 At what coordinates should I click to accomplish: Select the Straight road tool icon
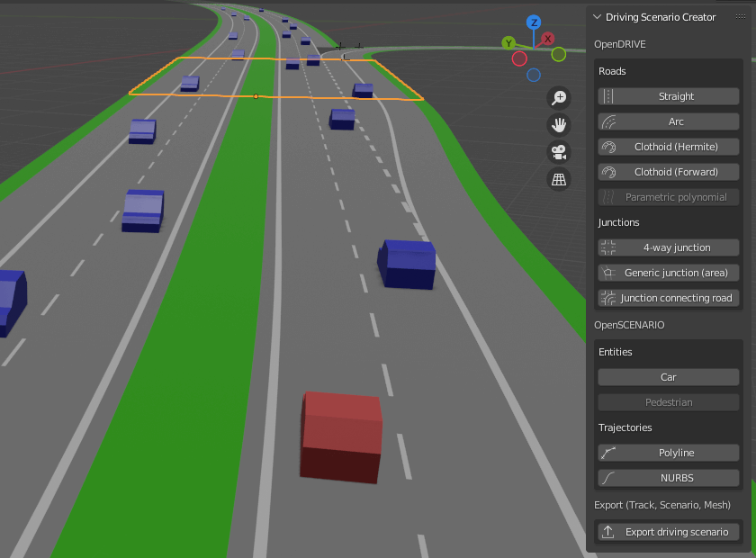(608, 96)
